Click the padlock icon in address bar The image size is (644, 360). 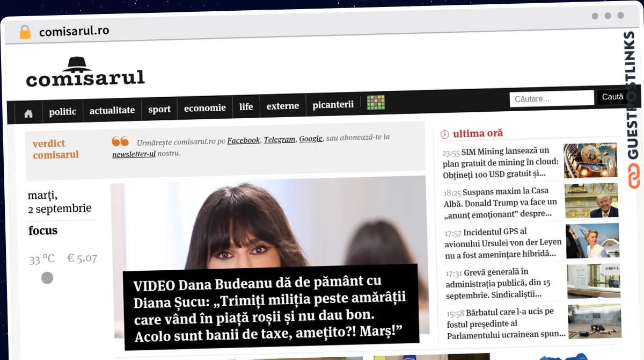coord(25,32)
